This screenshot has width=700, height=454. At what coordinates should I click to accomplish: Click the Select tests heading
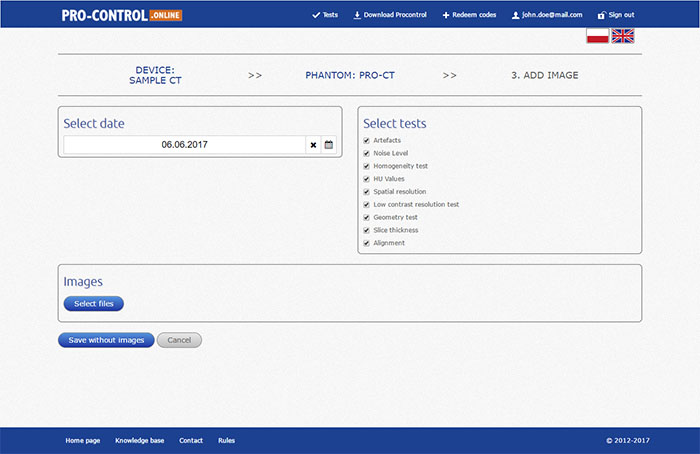coord(395,124)
